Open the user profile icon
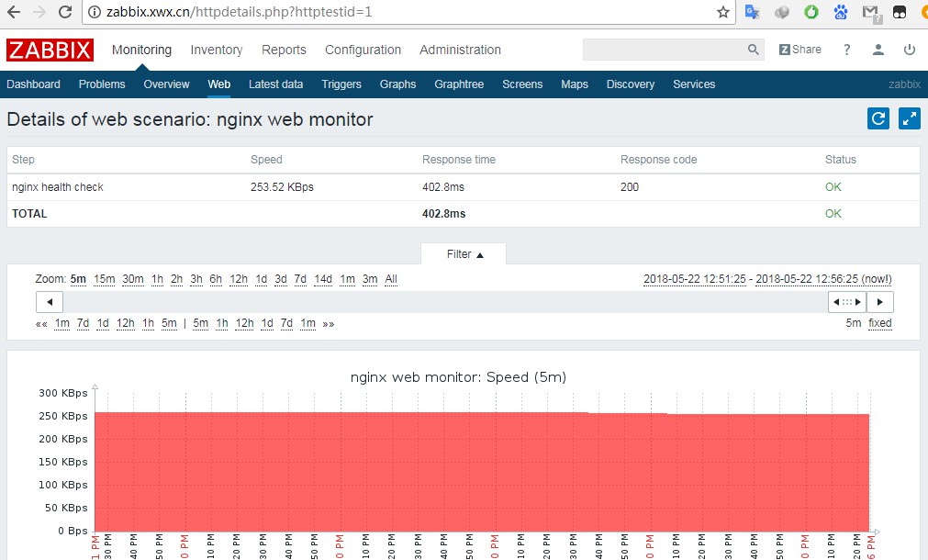The height and width of the screenshot is (560, 928). (x=878, y=50)
